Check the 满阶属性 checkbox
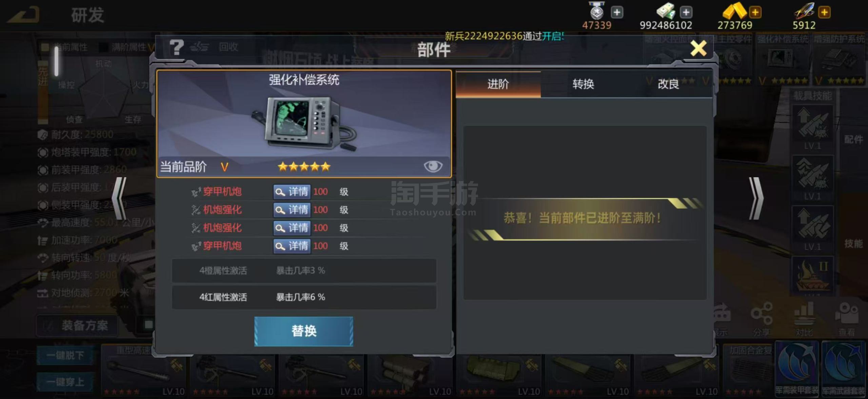The height and width of the screenshot is (399, 868). (103, 47)
